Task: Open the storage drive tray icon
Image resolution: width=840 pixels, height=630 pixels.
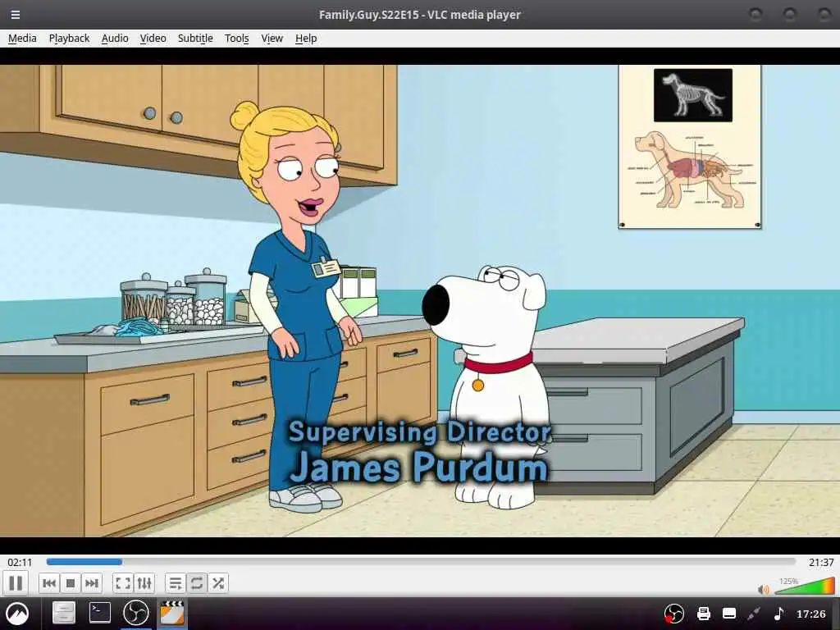Action: [729, 614]
